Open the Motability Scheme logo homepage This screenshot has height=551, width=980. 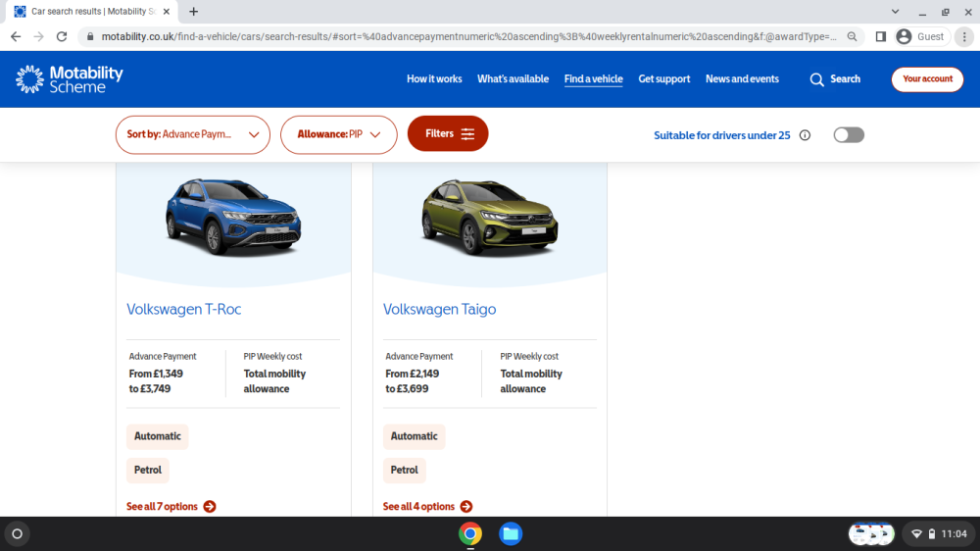70,79
